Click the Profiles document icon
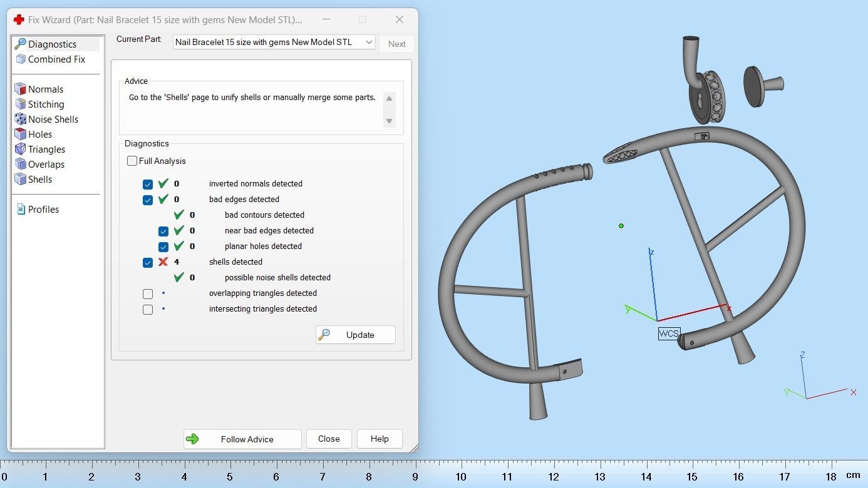Image resolution: width=868 pixels, height=488 pixels. (x=21, y=210)
